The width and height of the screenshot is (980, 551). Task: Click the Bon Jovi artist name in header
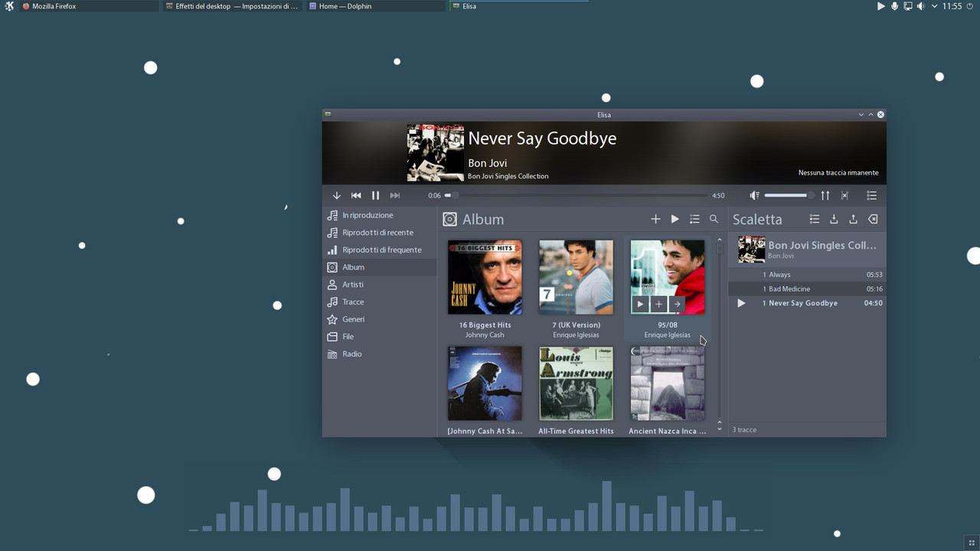488,163
